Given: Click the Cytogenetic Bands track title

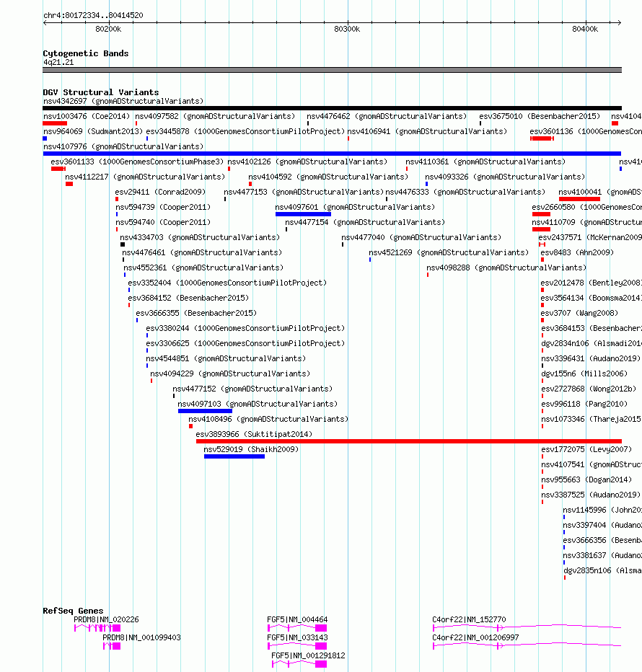Looking at the screenshot, I should [86, 53].
